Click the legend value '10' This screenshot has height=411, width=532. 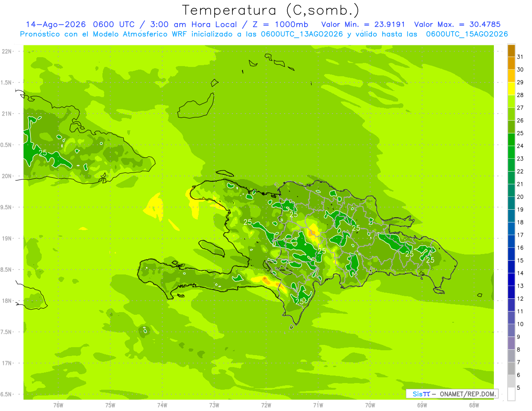[x=520, y=324]
